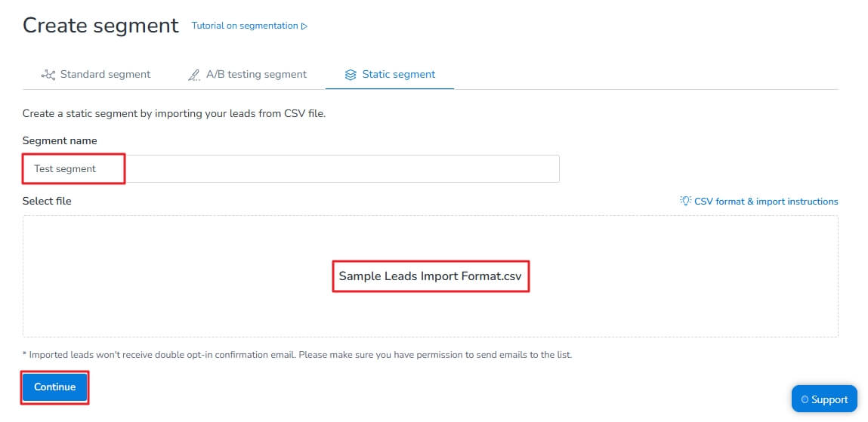Click the Standard segment nodes icon
This screenshot has width=868, height=422.
coord(48,75)
